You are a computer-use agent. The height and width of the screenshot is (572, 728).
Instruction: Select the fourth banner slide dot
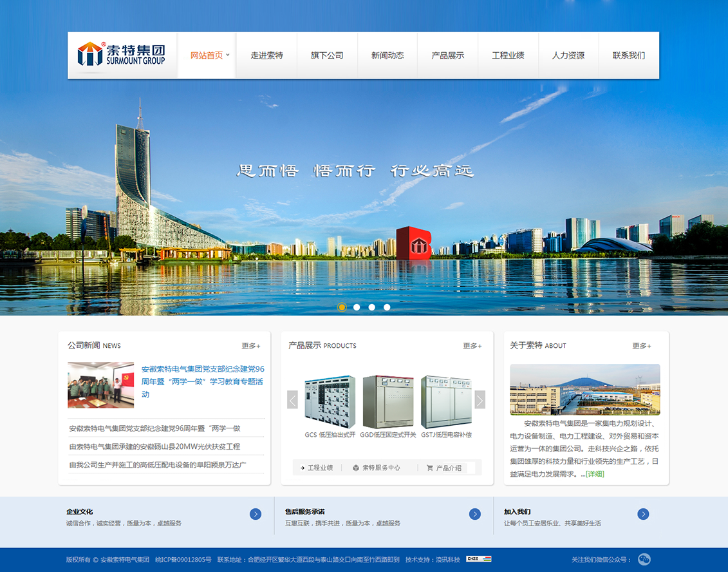(x=387, y=307)
